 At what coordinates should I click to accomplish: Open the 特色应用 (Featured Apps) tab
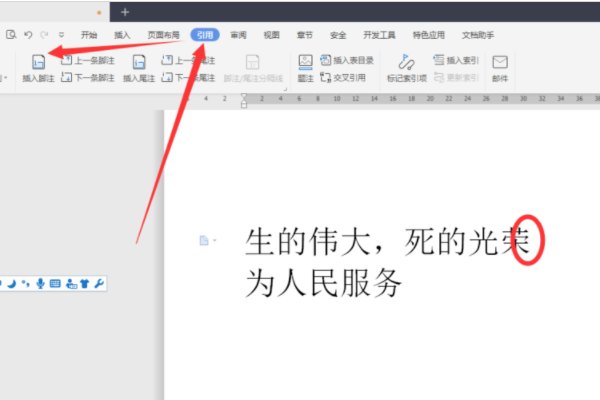tap(429, 35)
